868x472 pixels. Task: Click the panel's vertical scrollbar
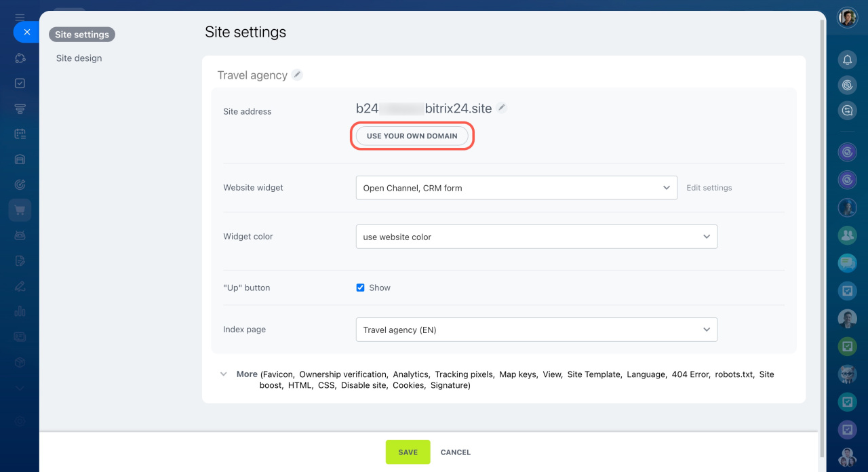tap(823, 237)
